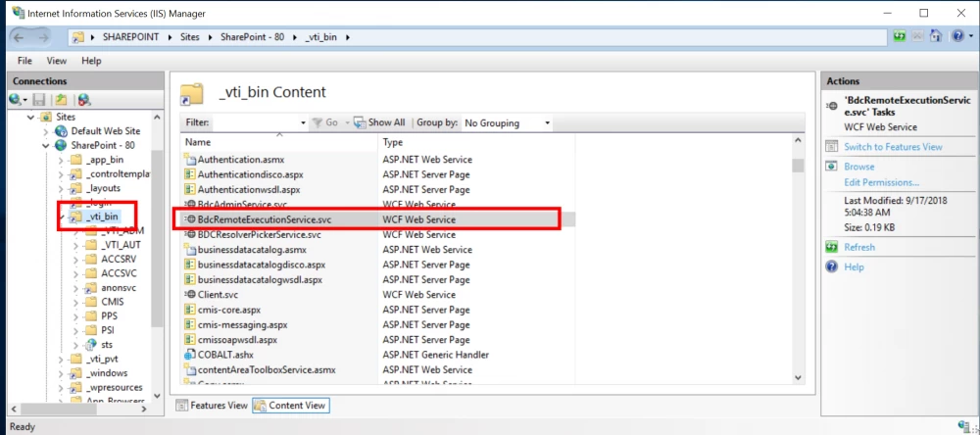This screenshot has height=435, width=980.
Task: Sort by the Name column header
Action: pyautogui.click(x=281, y=142)
